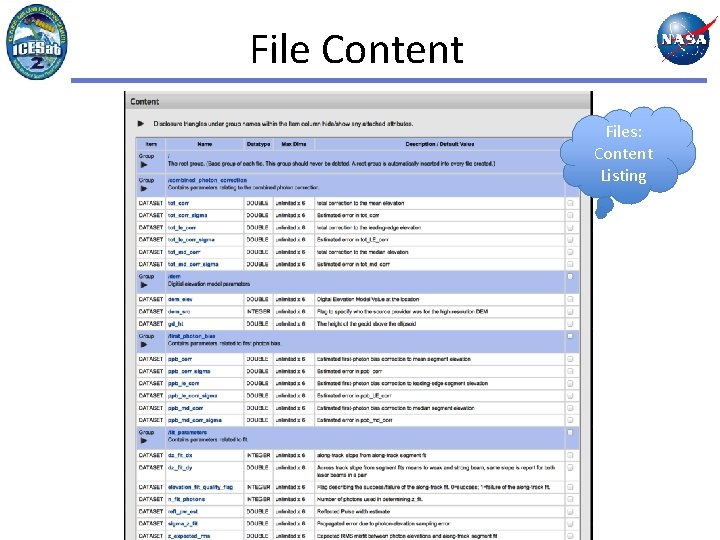
Task: Open the tot_corr_sigma dataset link
Action: pos(187,215)
